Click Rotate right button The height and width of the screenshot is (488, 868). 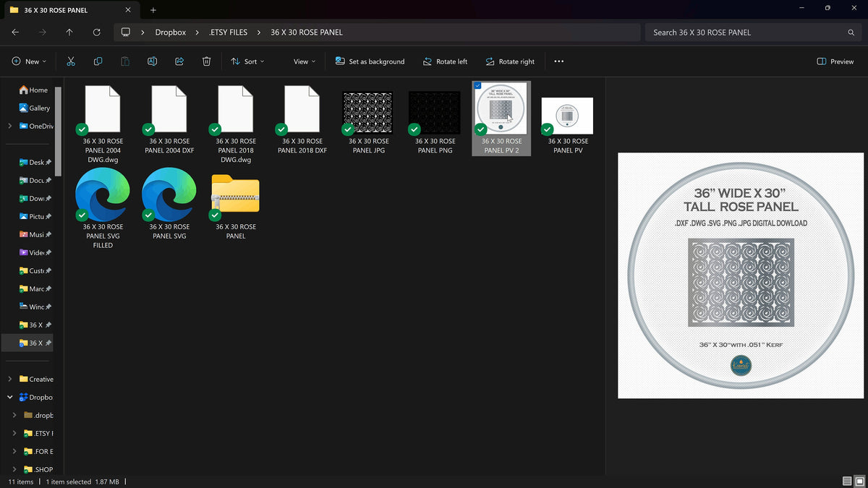click(510, 61)
